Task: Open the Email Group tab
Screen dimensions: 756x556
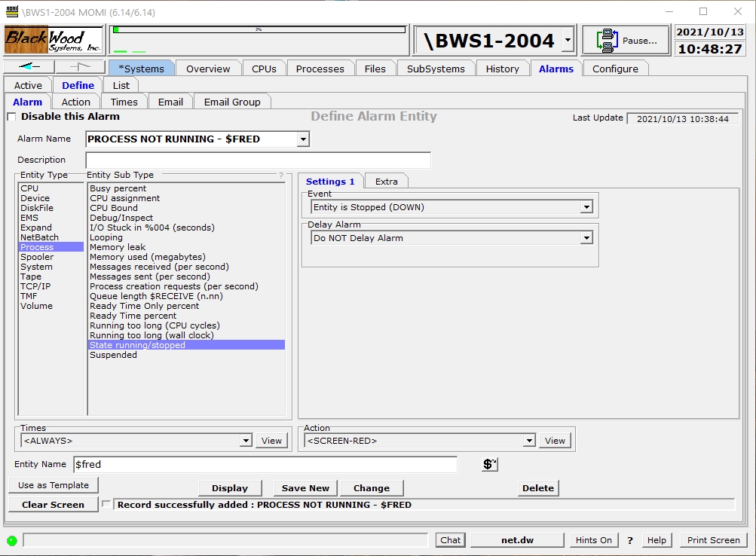Action: pos(231,102)
